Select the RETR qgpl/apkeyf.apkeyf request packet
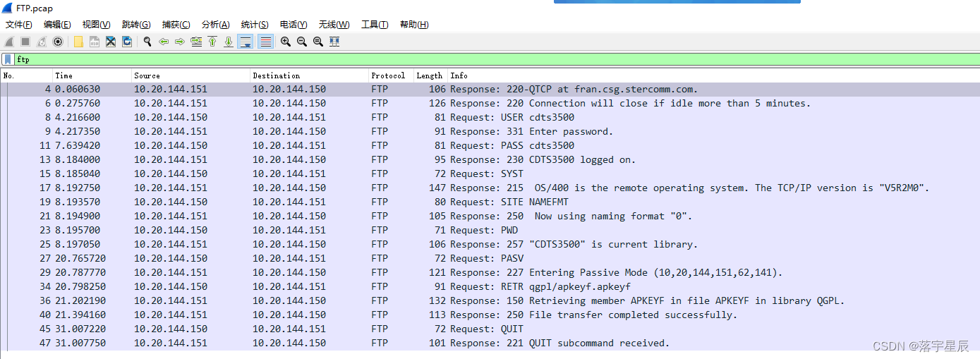The width and height of the screenshot is (980, 359). point(490,287)
